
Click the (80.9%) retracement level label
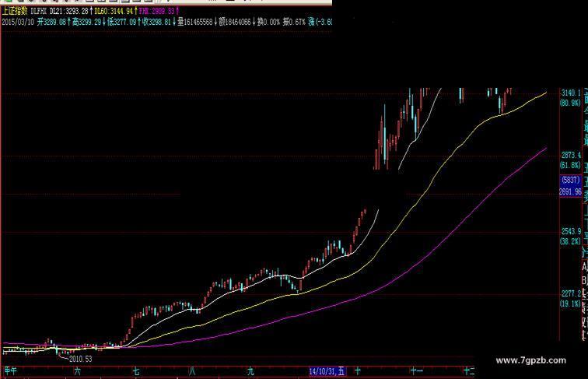[x=570, y=103]
